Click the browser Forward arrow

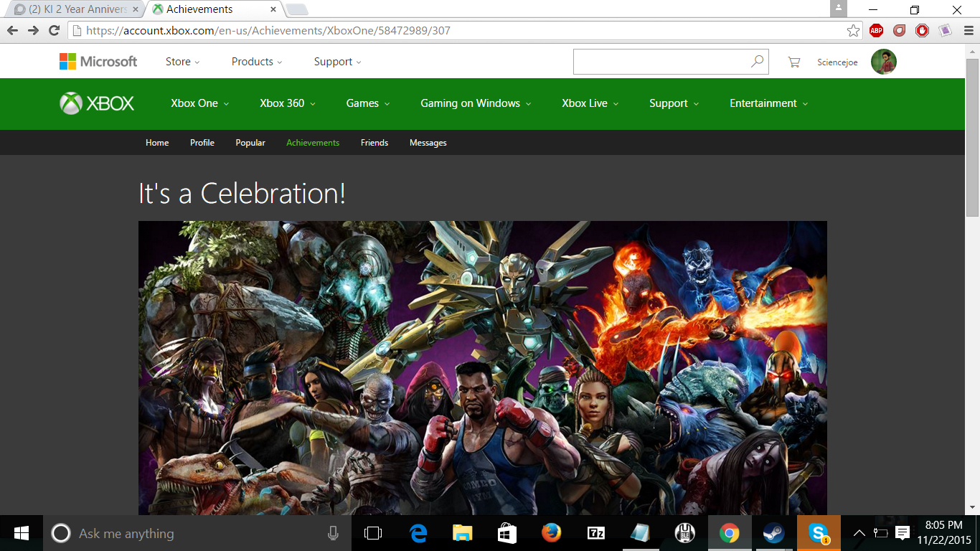click(x=33, y=30)
